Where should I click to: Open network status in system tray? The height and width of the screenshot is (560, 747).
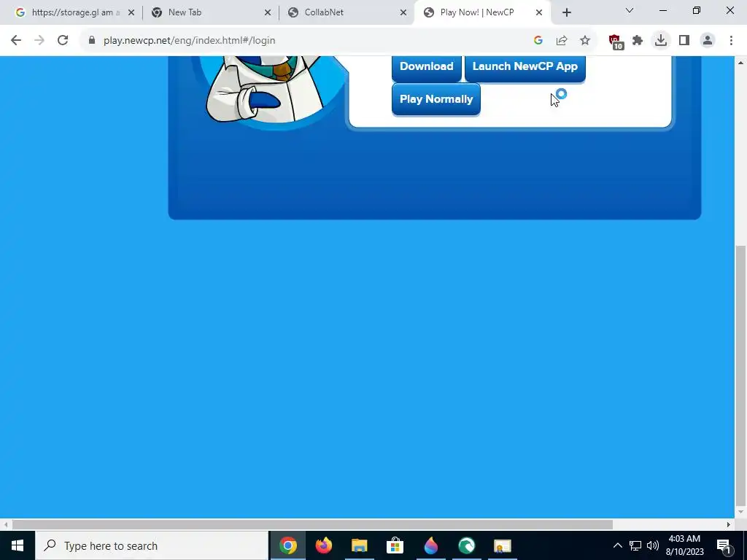pos(635,545)
